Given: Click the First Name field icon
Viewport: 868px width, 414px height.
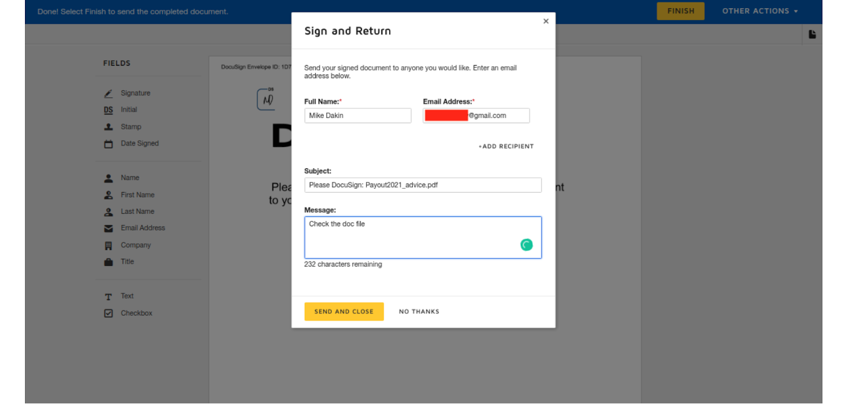Looking at the screenshot, I should pos(108,195).
